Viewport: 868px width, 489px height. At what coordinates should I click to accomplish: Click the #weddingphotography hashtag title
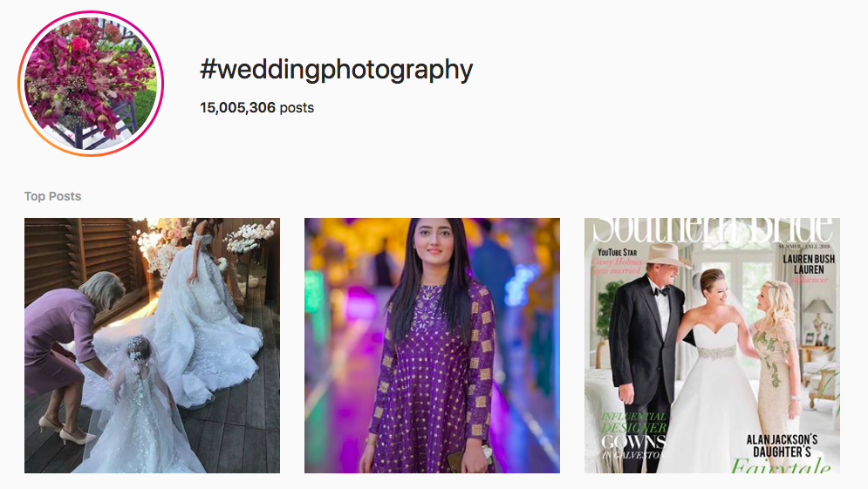tap(336, 71)
